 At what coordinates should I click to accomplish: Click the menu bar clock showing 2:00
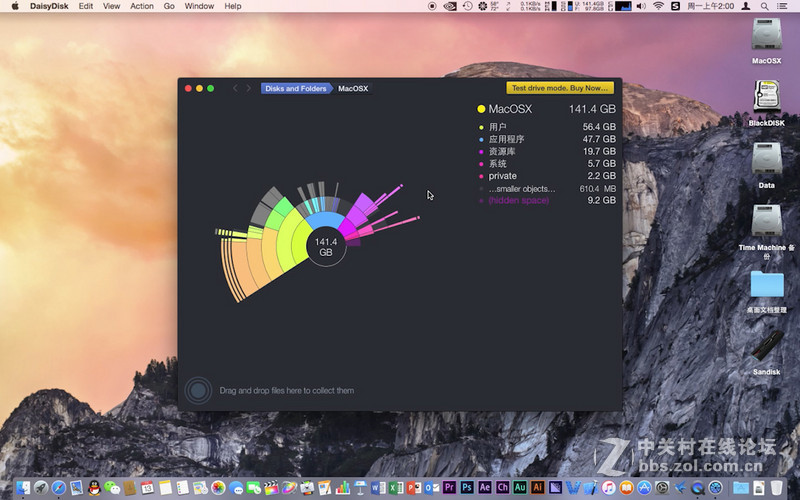[711, 6]
